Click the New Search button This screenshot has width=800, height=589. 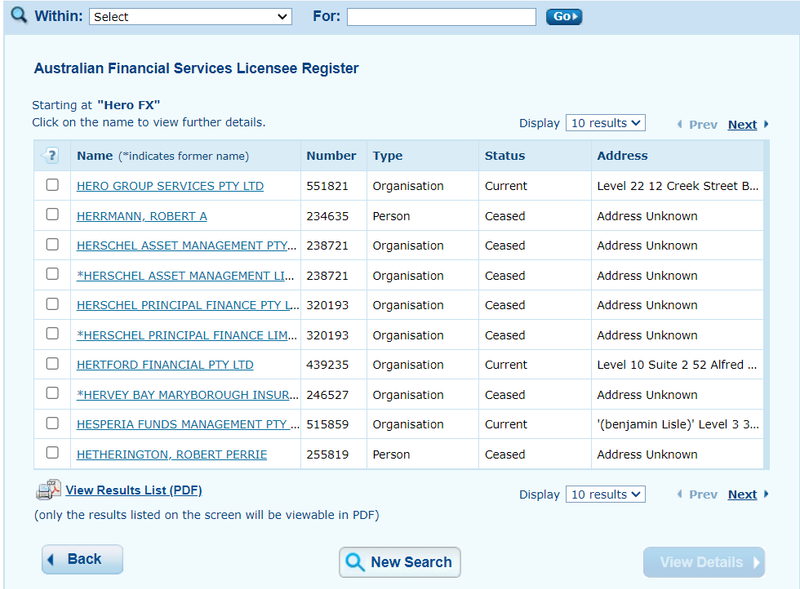coord(399,562)
